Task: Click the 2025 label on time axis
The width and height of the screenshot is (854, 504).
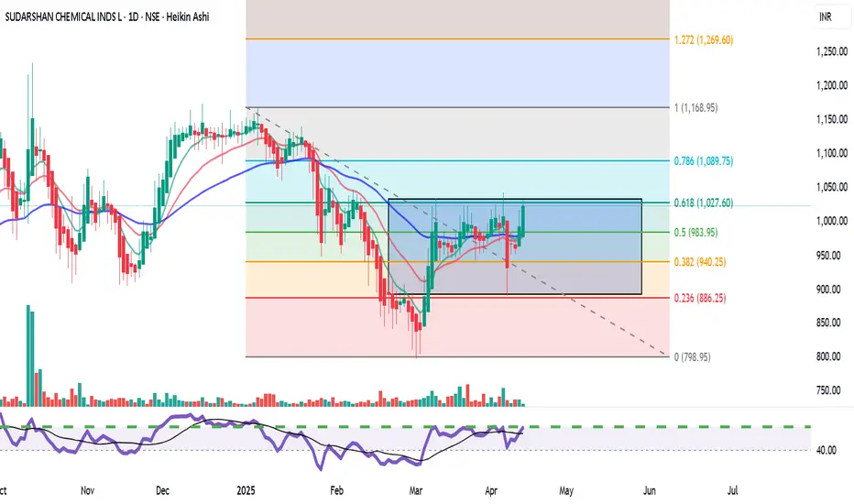Action: pos(246,490)
